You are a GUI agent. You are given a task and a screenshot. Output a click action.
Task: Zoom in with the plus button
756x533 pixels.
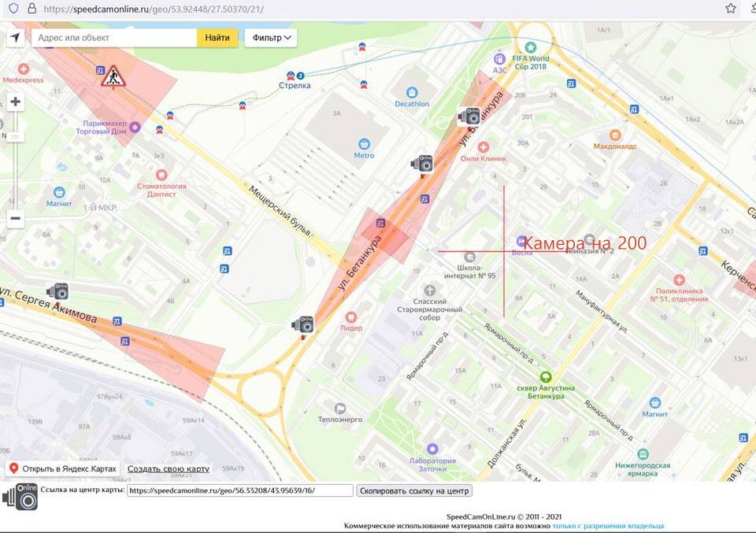[x=16, y=102]
